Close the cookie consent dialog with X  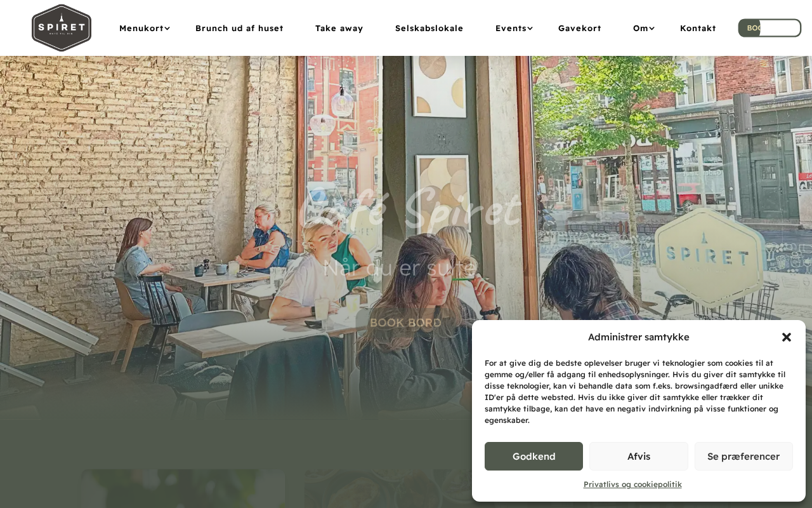[787, 337]
